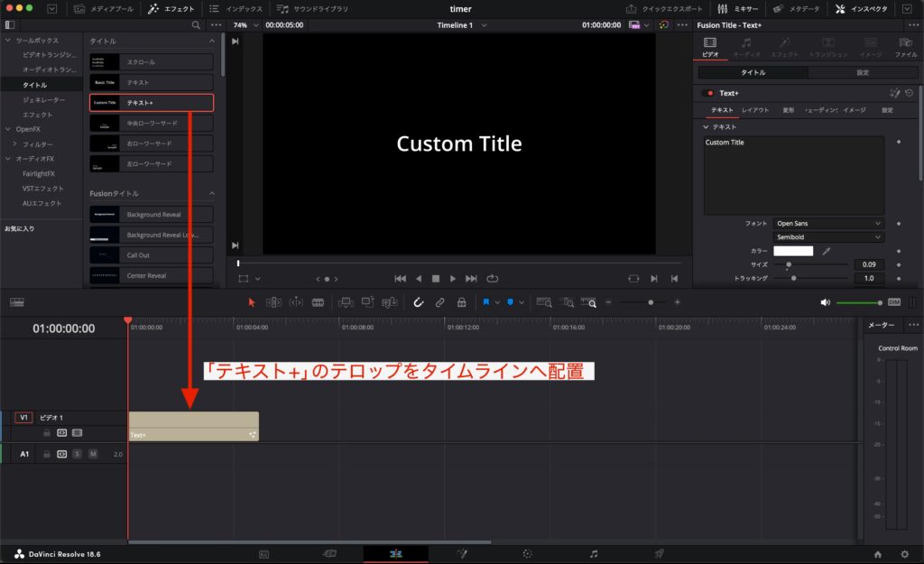Toggle timeline snapping magnet icon
The width and height of the screenshot is (924, 564).
[x=419, y=303]
